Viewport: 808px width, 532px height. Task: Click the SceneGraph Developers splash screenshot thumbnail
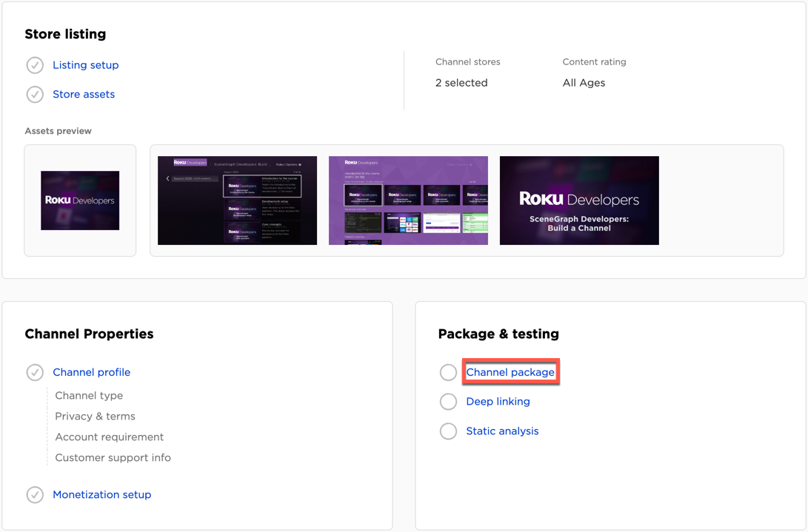[578, 201]
